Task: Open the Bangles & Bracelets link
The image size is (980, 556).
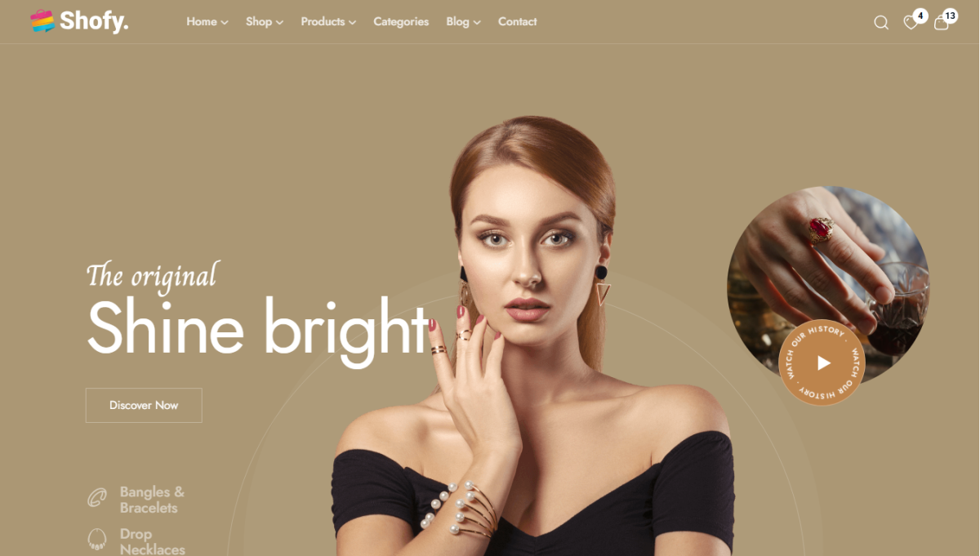Action: [152, 500]
